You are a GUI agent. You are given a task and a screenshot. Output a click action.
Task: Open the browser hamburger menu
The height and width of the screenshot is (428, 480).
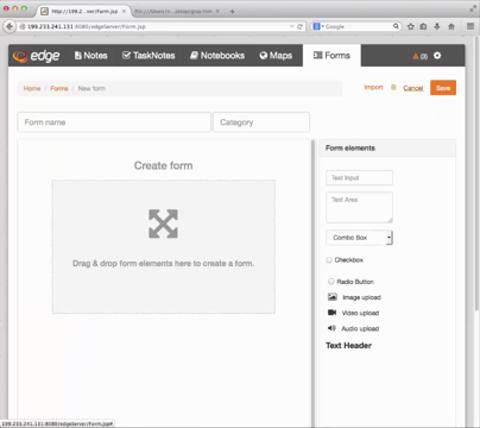tap(470, 26)
